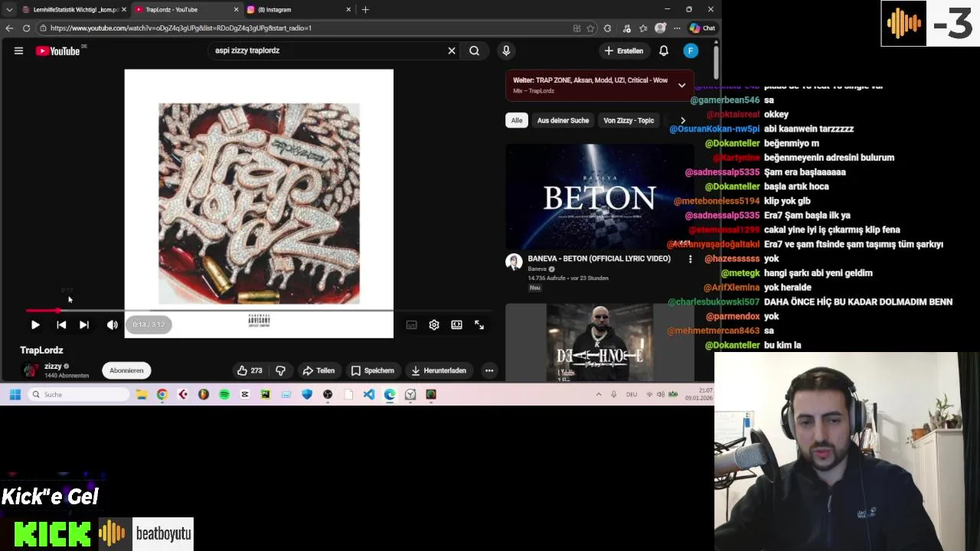Expand the Weiter mix playlist panel
This screenshot has height=551, width=980.
681,85
